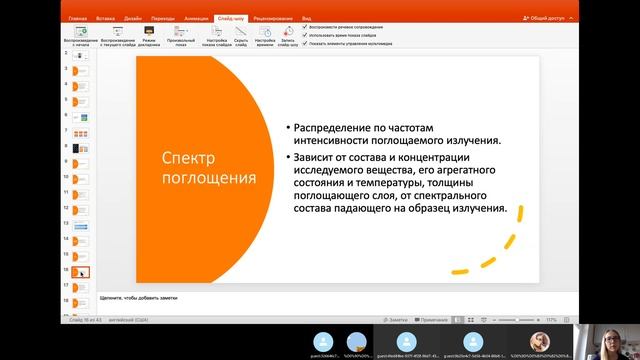Select slide 17 thumbnail
The height and width of the screenshot is (360, 640).
80,288
